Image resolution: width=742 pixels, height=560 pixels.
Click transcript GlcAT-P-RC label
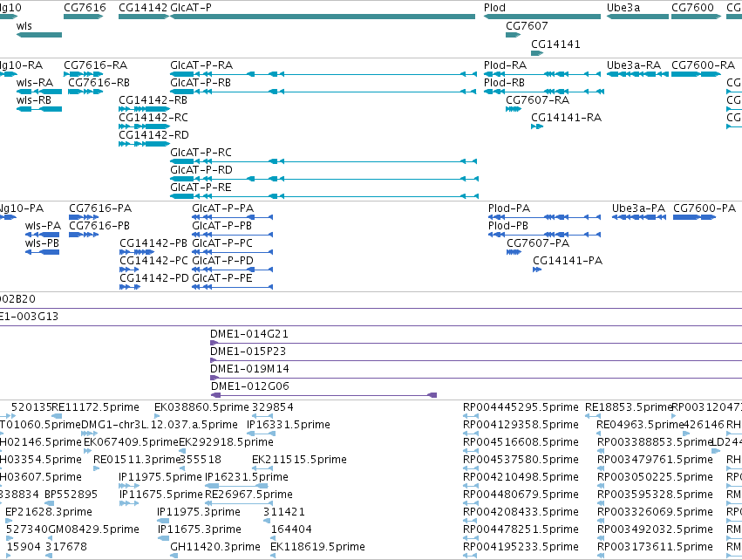(201, 153)
